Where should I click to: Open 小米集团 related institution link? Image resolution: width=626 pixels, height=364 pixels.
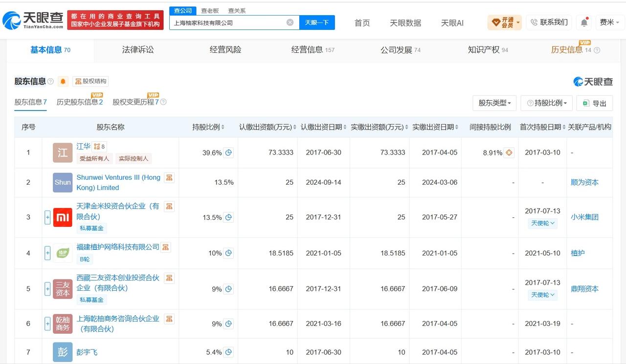584,217
